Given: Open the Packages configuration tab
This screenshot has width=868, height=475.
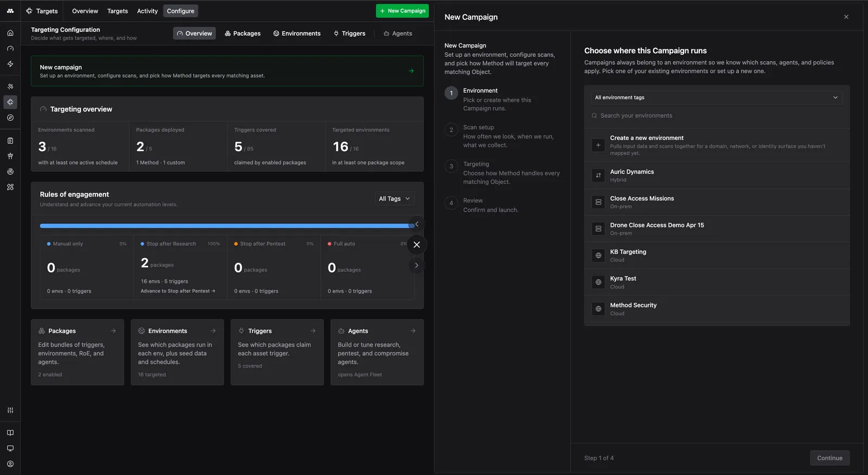Looking at the screenshot, I should point(242,34).
